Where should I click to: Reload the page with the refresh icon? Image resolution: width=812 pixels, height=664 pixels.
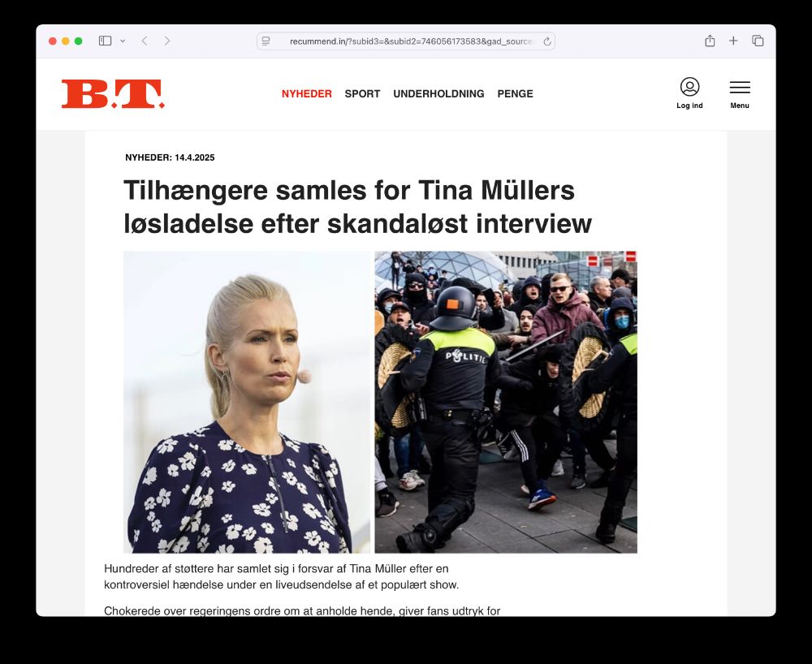tap(546, 41)
